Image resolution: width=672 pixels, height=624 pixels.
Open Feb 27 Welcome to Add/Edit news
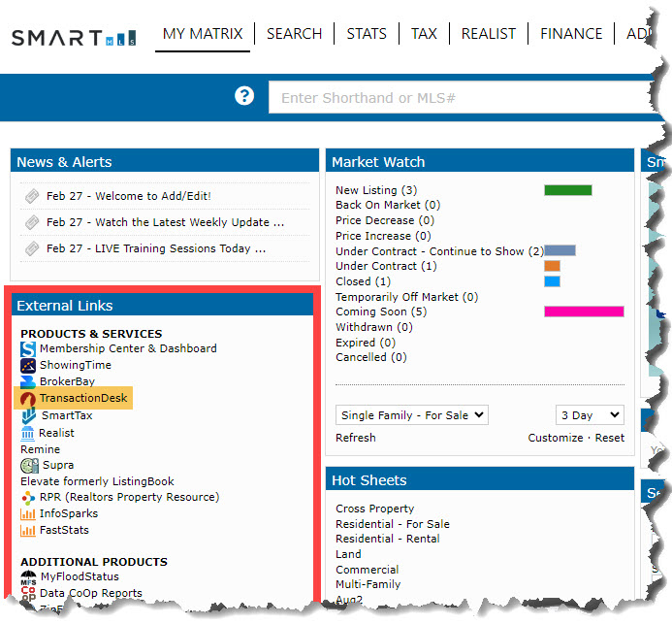point(129,196)
